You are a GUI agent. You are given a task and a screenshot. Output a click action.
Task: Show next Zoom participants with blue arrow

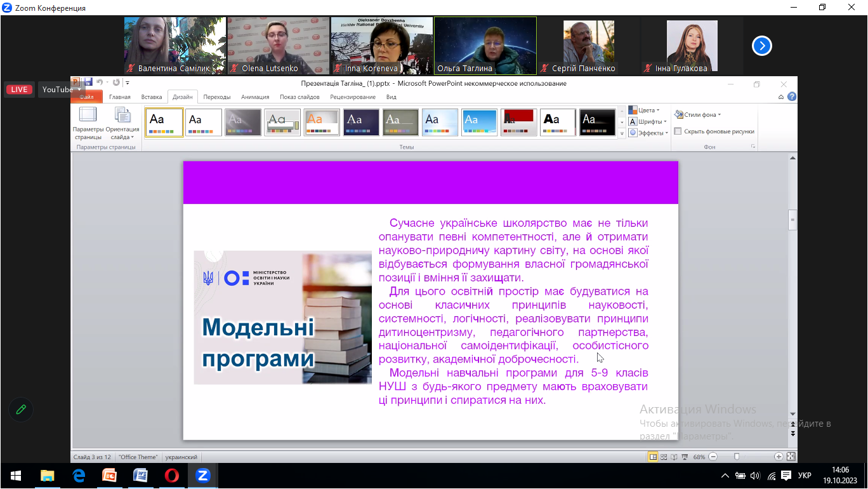(x=762, y=46)
